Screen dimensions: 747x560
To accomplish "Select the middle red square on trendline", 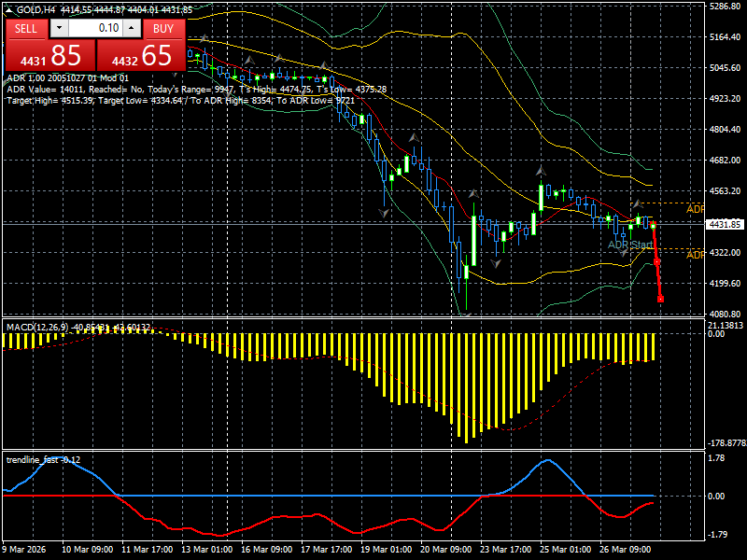I will point(657,262).
